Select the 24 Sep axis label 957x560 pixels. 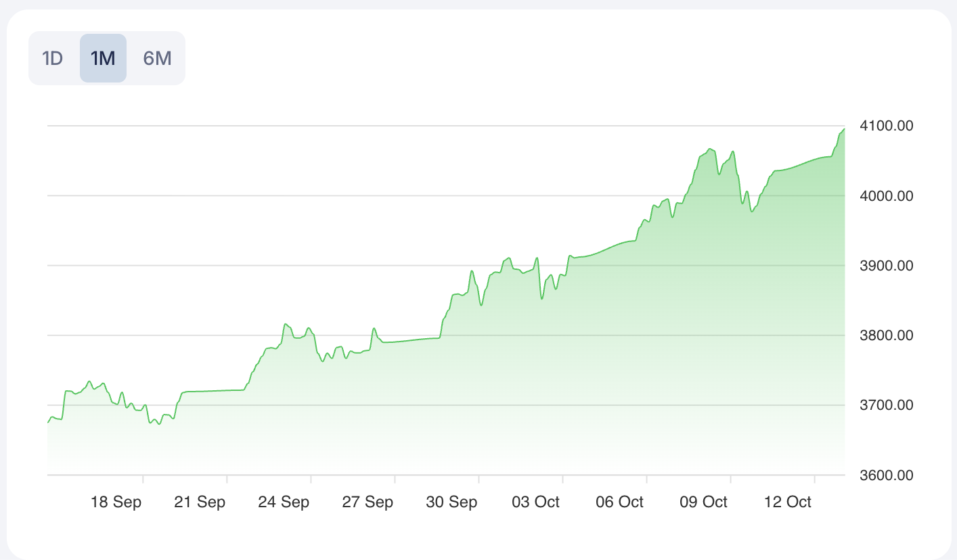click(x=284, y=502)
